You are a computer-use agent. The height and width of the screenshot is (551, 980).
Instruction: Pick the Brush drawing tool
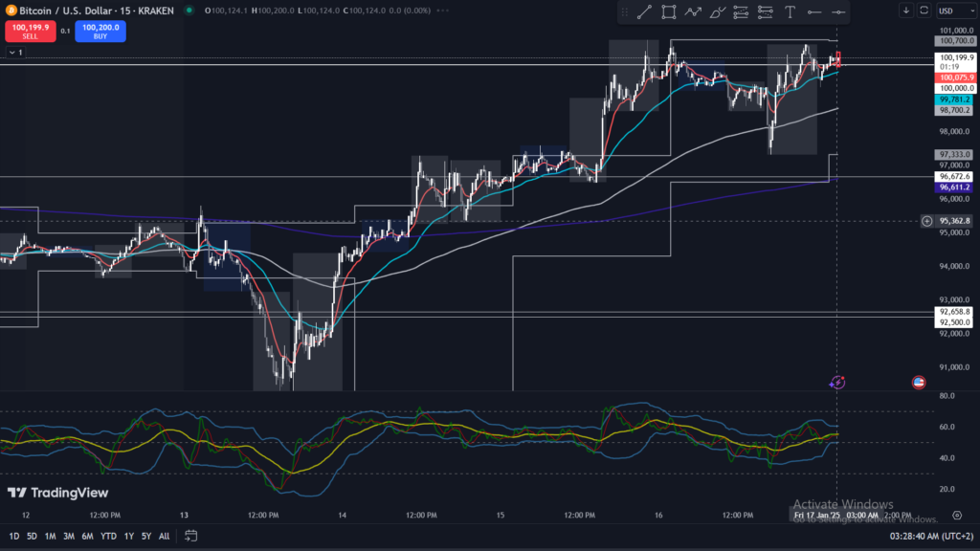coord(717,12)
